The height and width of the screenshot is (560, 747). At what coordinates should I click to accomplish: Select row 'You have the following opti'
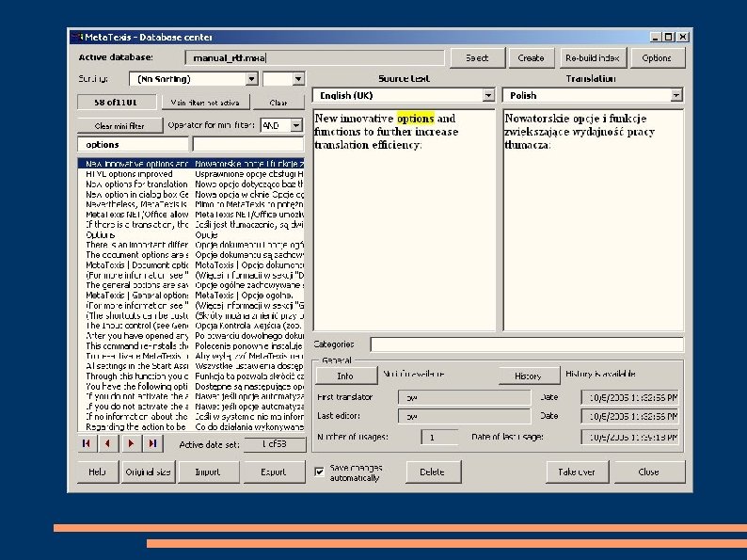coord(191,386)
